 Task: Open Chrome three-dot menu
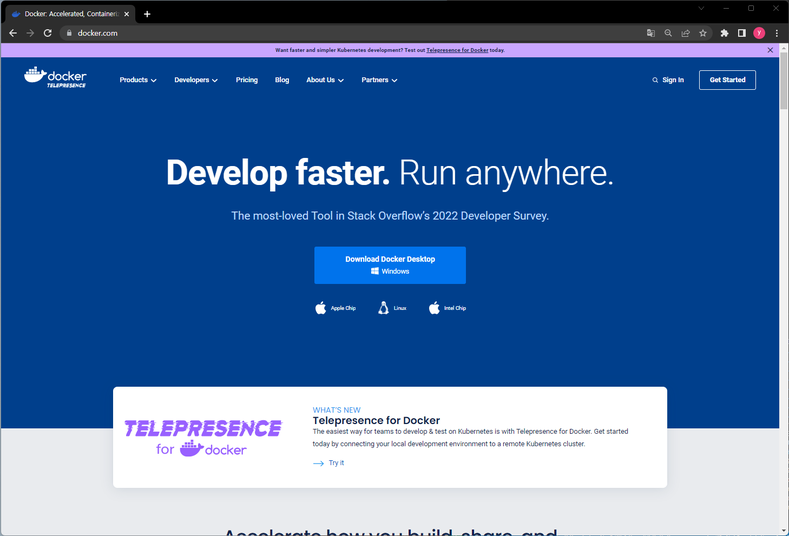pos(777,33)
